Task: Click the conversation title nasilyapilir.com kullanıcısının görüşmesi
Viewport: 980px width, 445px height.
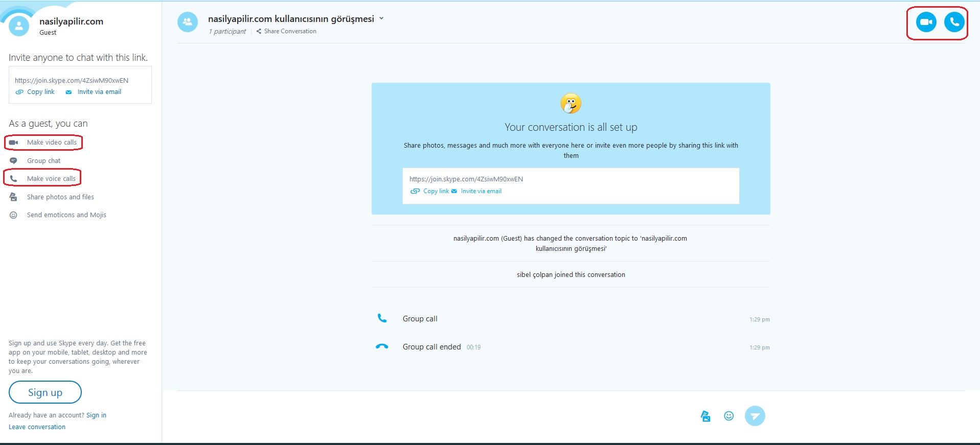Action: tap(291, 19)
